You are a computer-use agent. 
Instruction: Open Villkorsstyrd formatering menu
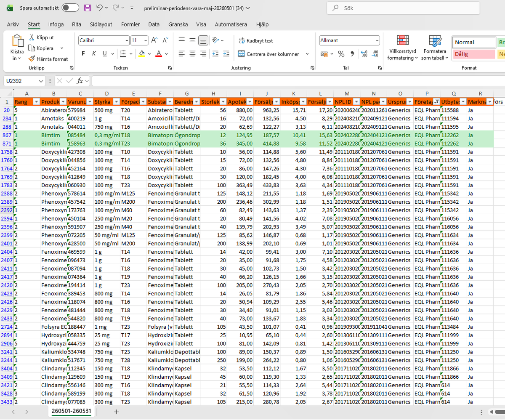403,48
